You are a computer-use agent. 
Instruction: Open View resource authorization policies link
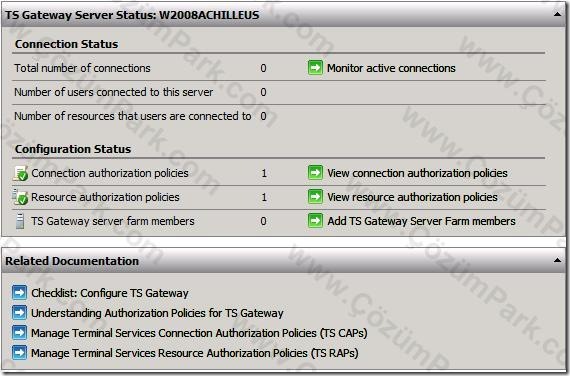[x=412, y=197]
